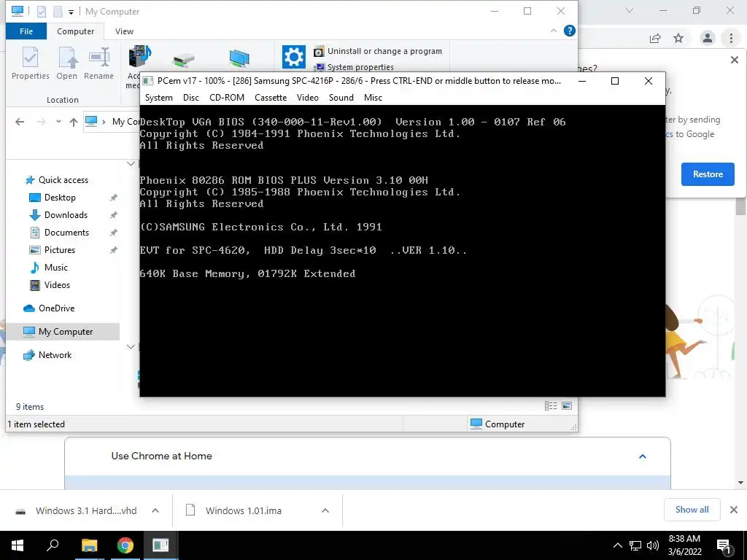Click the Map network drive icon

184,60
